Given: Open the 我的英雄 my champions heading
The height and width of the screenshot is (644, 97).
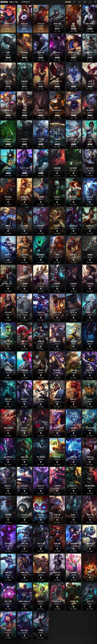Looking at the screenshot, I should 4,2.
